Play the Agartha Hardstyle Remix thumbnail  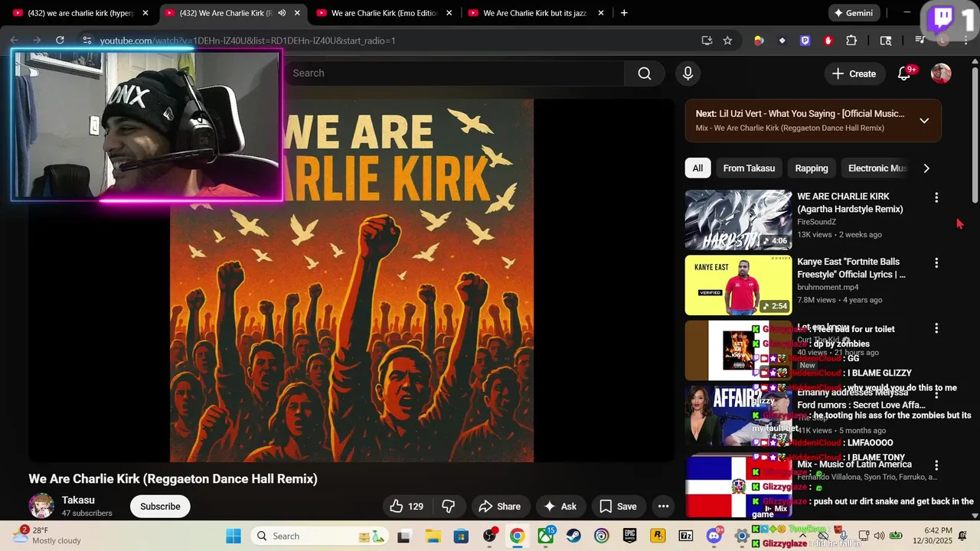coord(738,220)
